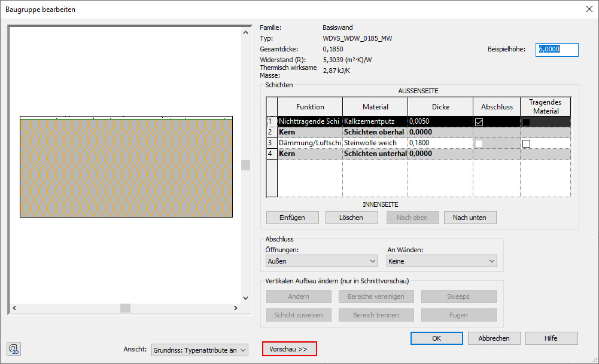Uncheck Abschluss for the Kalkzementputz layer
This screenshot has height=364, width=599.
coord(479,121)
